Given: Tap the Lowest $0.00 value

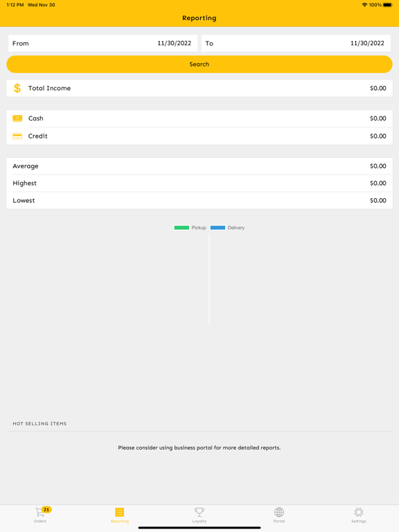Looking at the screenshot, I should tap(378, 200).
